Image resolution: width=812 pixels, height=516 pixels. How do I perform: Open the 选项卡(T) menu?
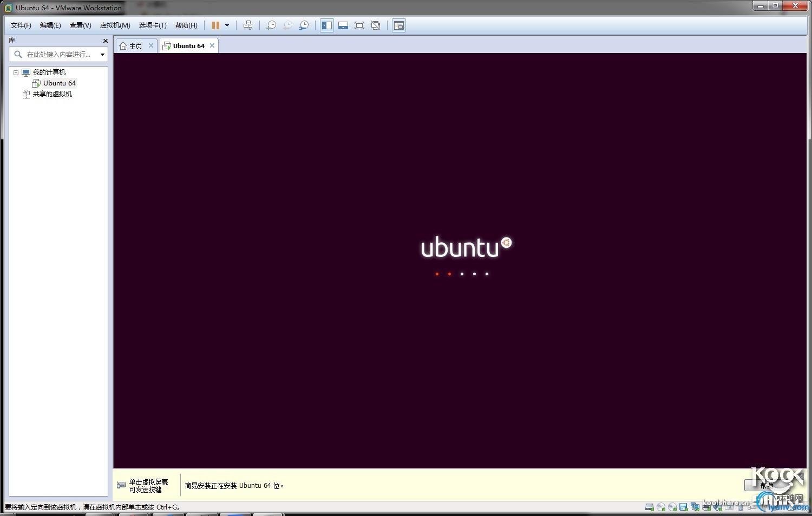pos(153,25)
